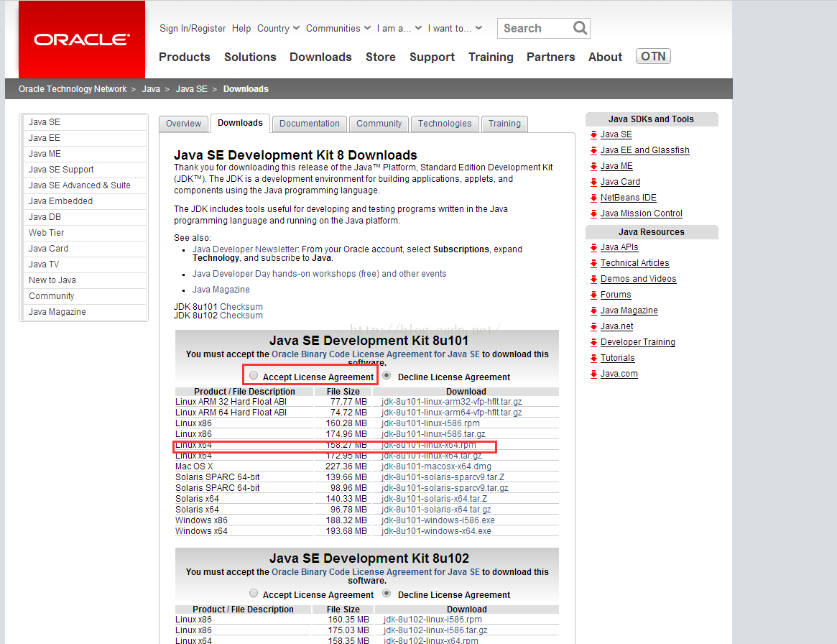Open Java TV in left sidebar

pos(84,264)
